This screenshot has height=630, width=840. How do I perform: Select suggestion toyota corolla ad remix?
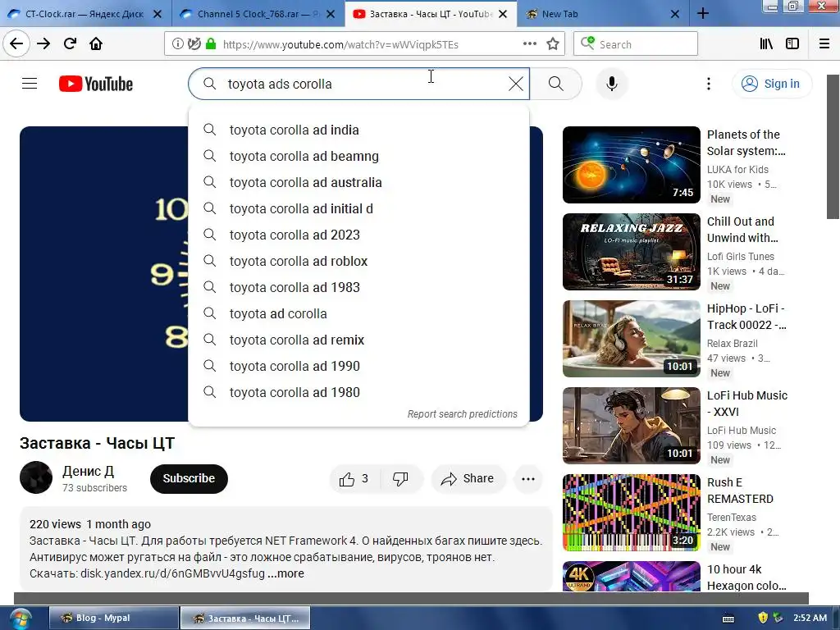click(359, 340)
